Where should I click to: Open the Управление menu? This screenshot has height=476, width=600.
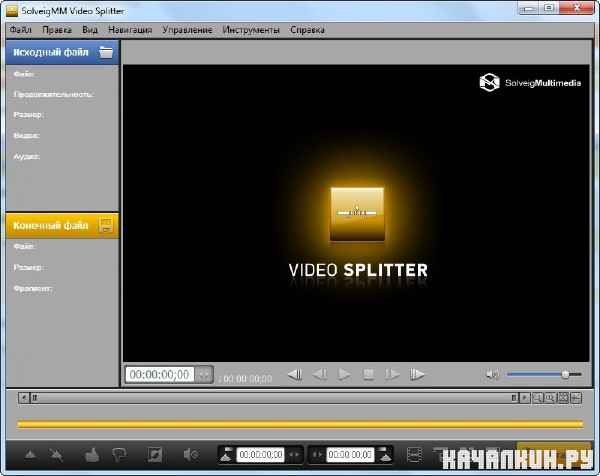coord(187,30)
